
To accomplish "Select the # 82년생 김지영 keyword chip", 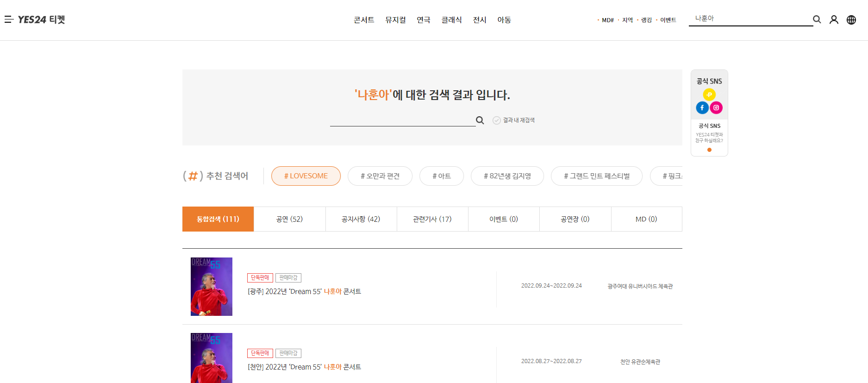I will pos(507,176).
